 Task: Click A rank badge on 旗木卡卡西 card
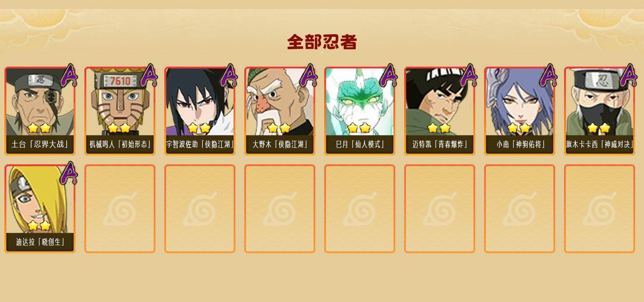click(628, 75)
